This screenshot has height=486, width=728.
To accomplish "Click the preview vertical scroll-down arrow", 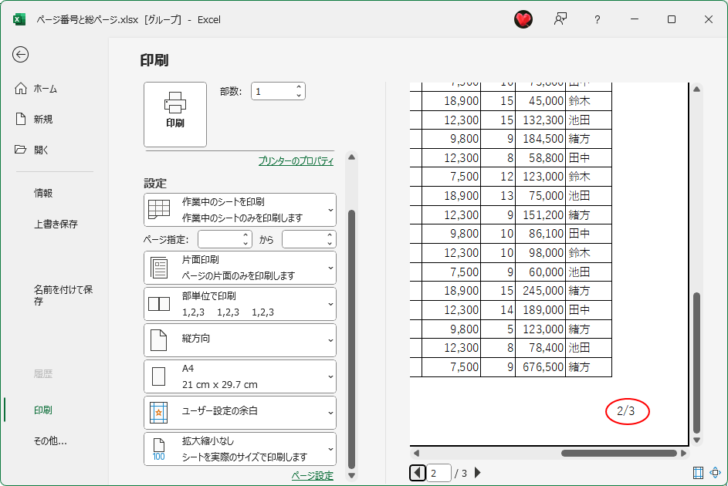I will click(697, 440).
